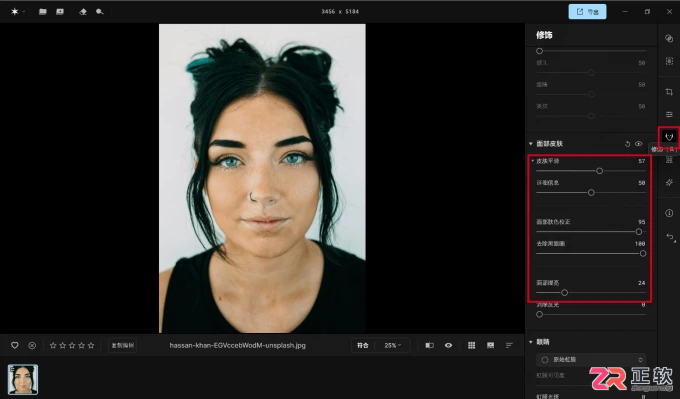Click the 修饰 panel title

pyautogui.click(x=544, y=35)
